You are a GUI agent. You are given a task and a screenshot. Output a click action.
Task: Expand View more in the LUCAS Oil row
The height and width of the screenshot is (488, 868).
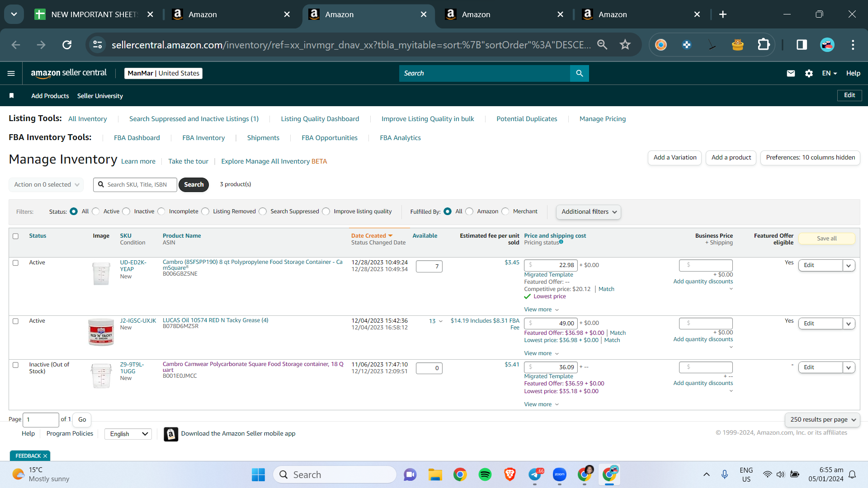tap(542, 353)
